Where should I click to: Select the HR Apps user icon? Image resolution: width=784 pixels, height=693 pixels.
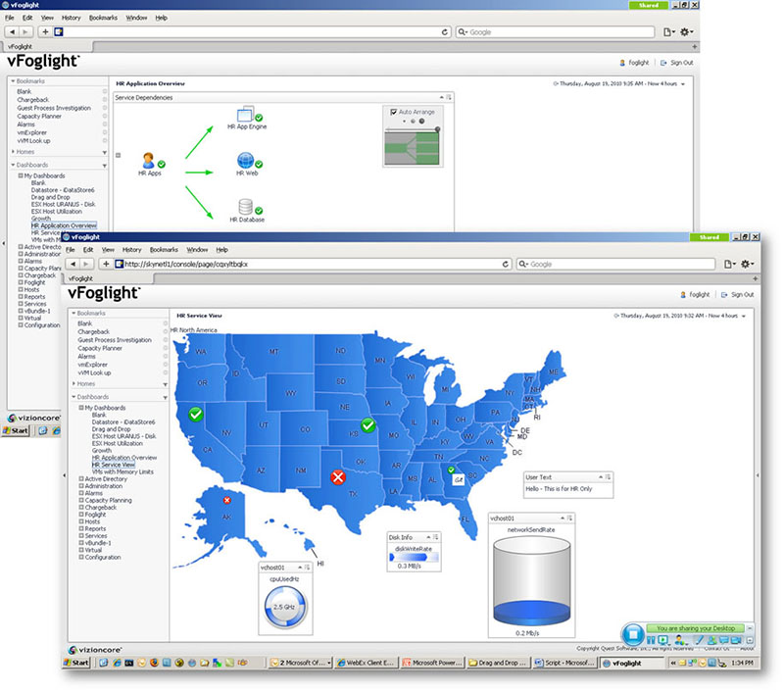148,161
